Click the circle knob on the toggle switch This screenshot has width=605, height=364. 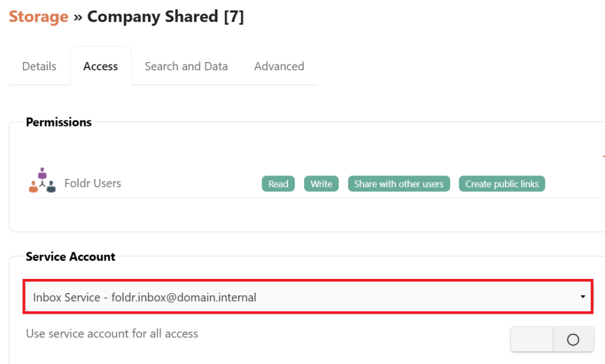coord(573,339)
